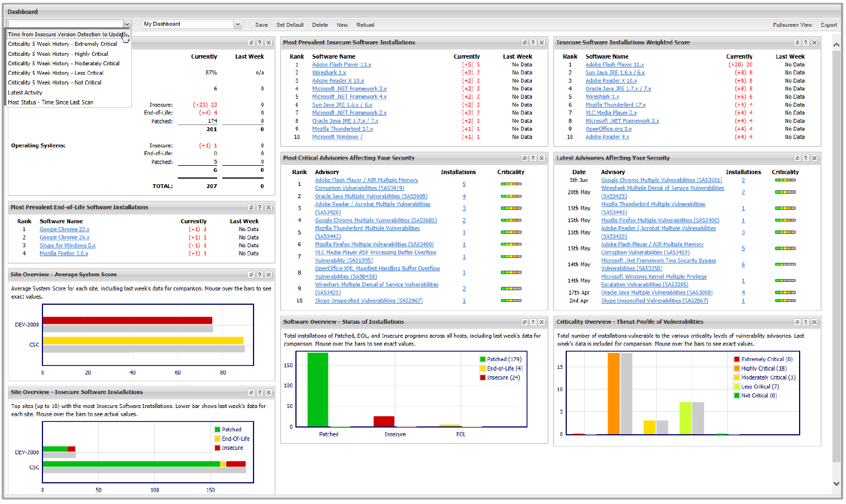Refresh the Site Overview Average System Score widget

tap(251, 274)
